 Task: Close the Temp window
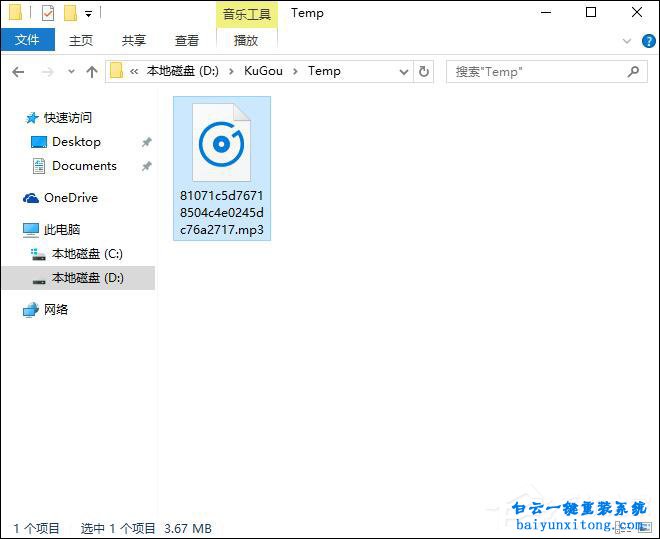coord(637,13)
